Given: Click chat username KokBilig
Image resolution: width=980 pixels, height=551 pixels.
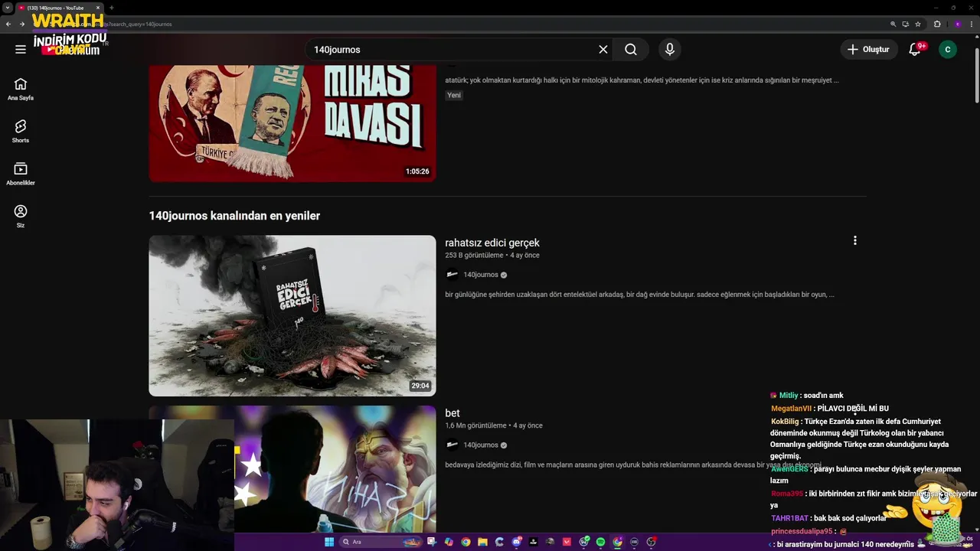Looking at the screenshot, I should [785, 422].
